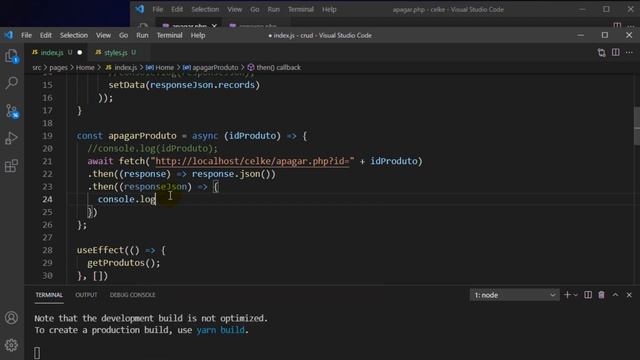Open the Accounts icon in activity bar
Image resolution: width=640 pixels, height=360 pixels.
11,318
